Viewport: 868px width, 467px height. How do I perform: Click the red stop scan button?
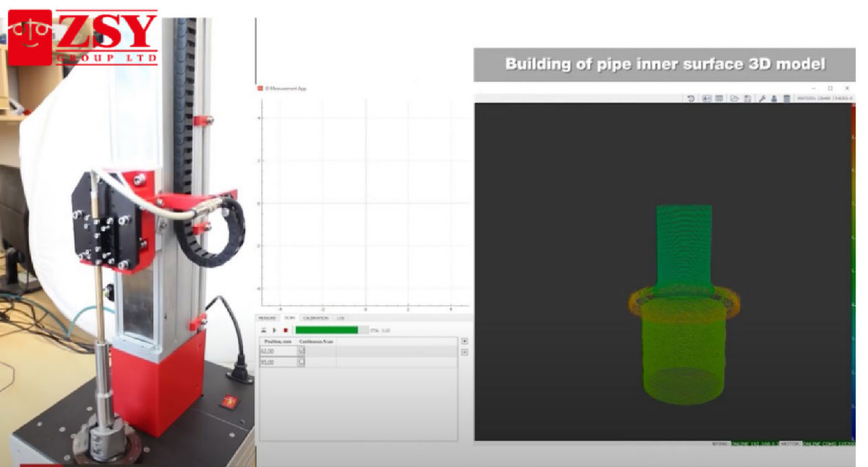[x=286, y=330]
